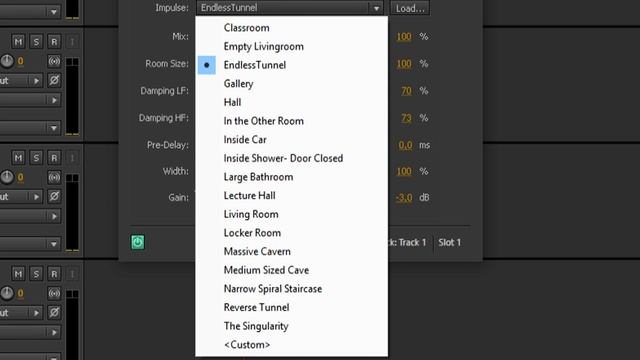
Task: Open the dropdown arrow below second track
Action: (x=53, y=244)
